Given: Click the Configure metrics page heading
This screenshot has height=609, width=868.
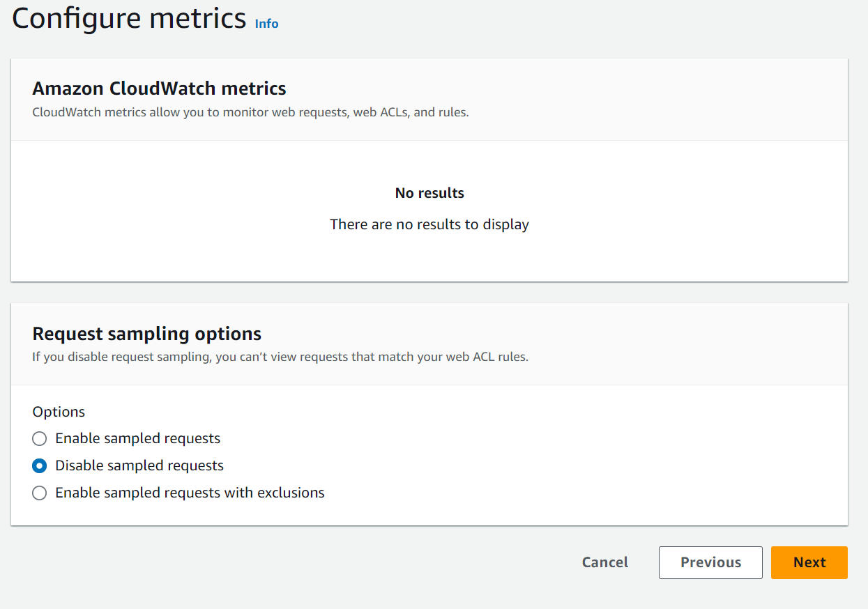Looking at the screenshot, I should click(129, 18).
